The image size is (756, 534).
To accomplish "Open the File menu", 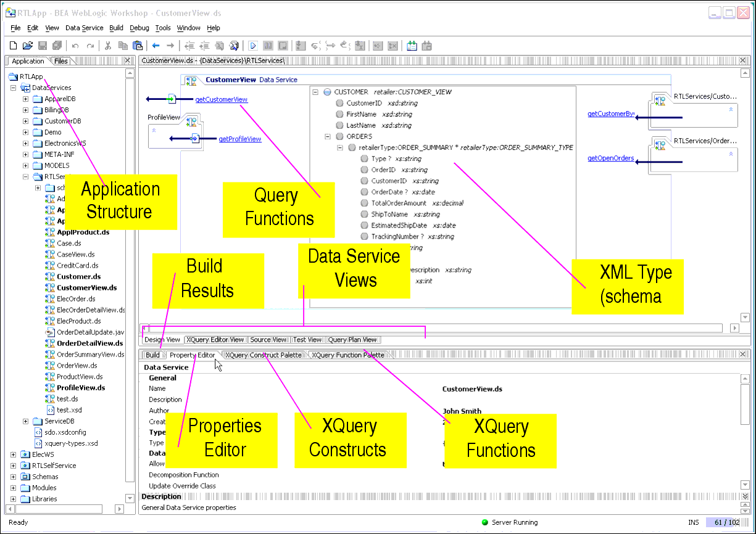I will coord(15,28).
